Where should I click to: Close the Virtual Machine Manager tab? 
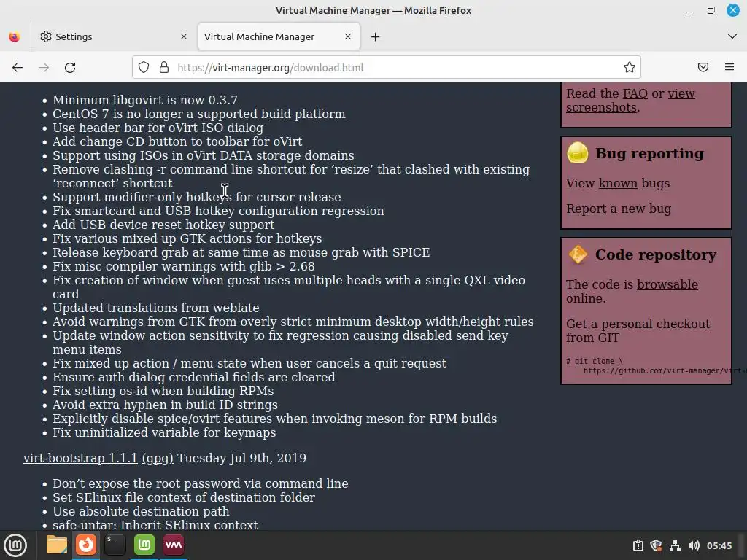tap(348, 36)
